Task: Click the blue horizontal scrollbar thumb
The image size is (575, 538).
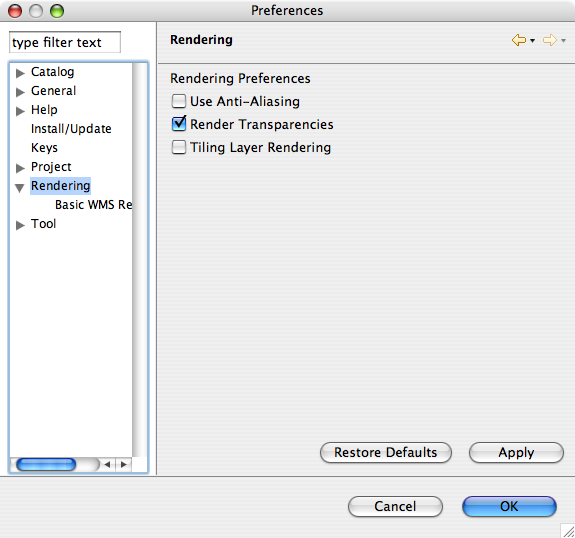Action: click(x=46, y=465)
